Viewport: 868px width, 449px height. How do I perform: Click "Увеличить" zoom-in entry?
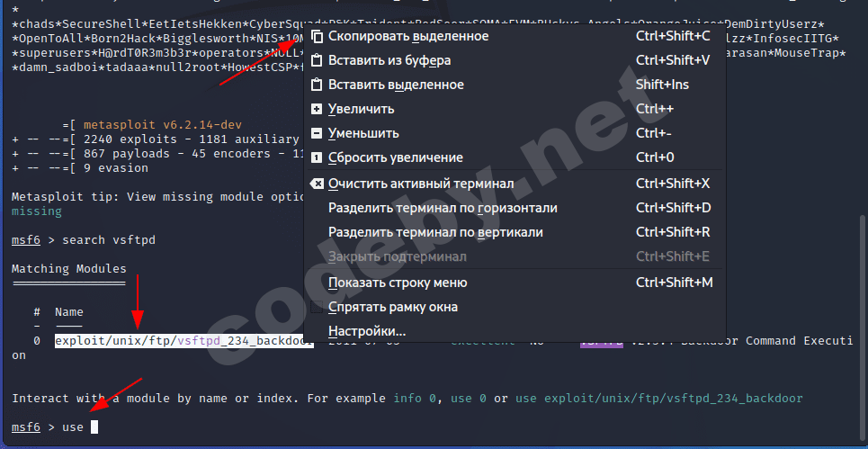515,109
